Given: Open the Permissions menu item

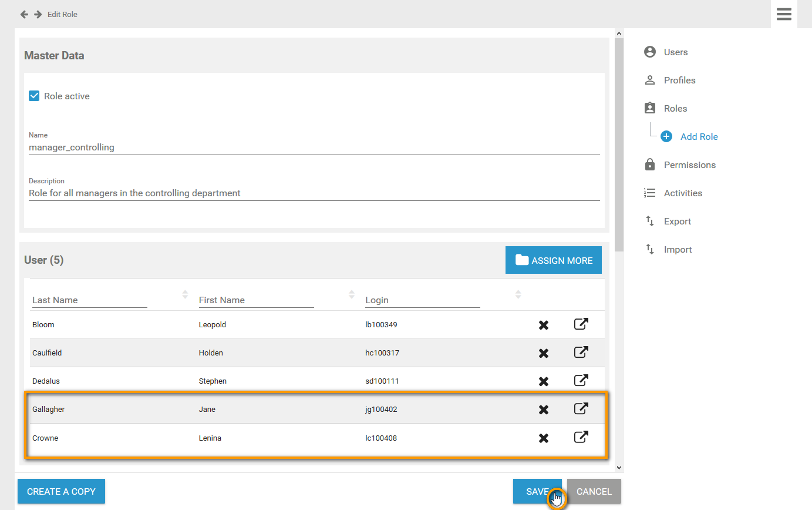Looking at the screenshot, I should point(689,165).
